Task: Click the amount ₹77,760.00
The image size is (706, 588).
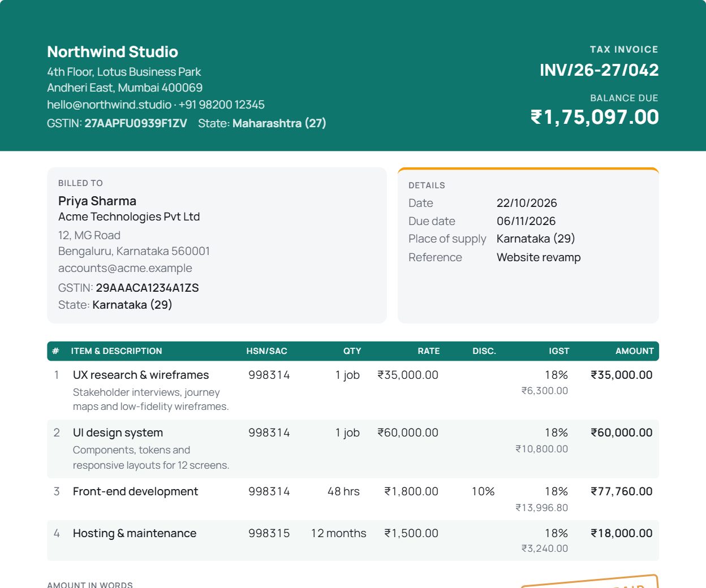Action: 622,491
